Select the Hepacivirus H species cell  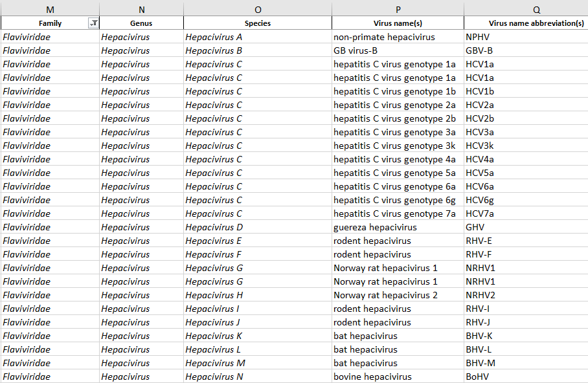coord(258,295)
